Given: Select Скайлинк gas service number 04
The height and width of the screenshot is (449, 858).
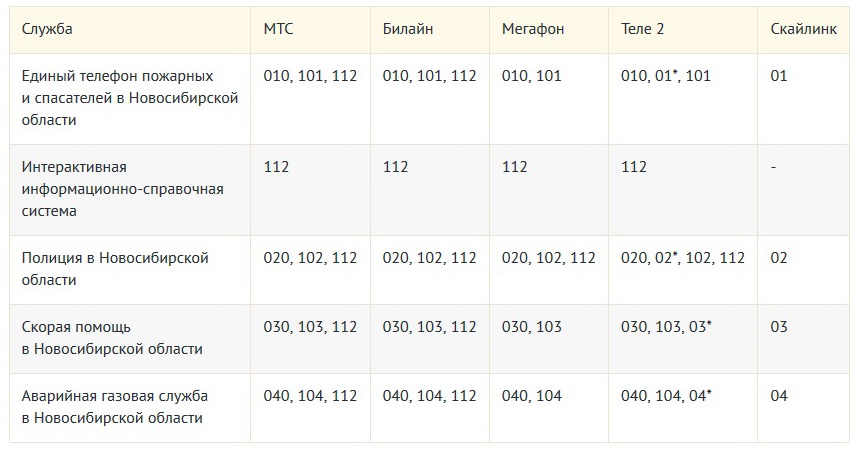Looking at the screenshot, I should click(x=779, y=395).
